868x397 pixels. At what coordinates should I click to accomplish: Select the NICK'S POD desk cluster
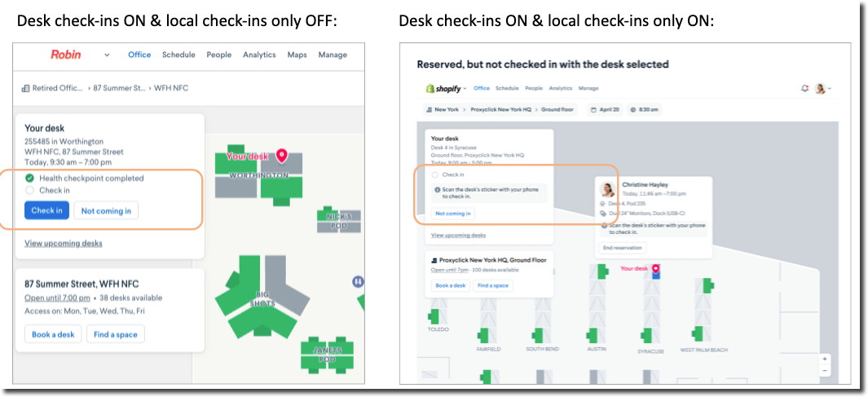coord(338,220)
